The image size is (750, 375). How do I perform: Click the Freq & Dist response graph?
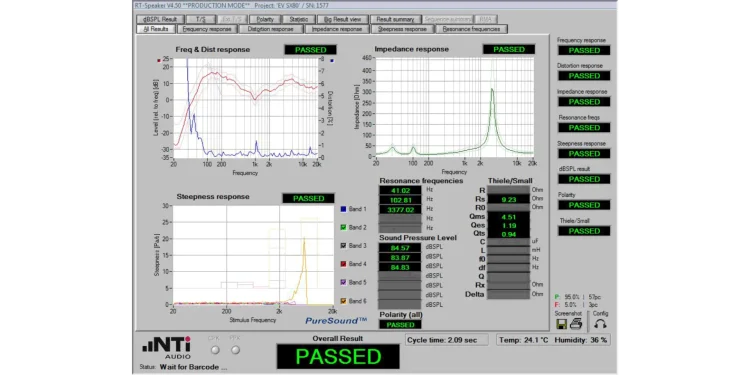click(245, 108)
